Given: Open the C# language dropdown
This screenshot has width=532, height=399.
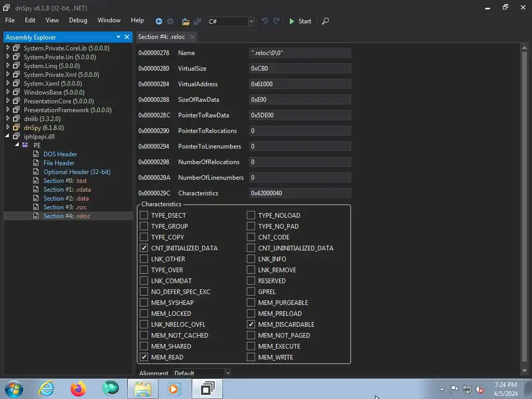Looking at the screenshot, I should (x=251, y=21).
